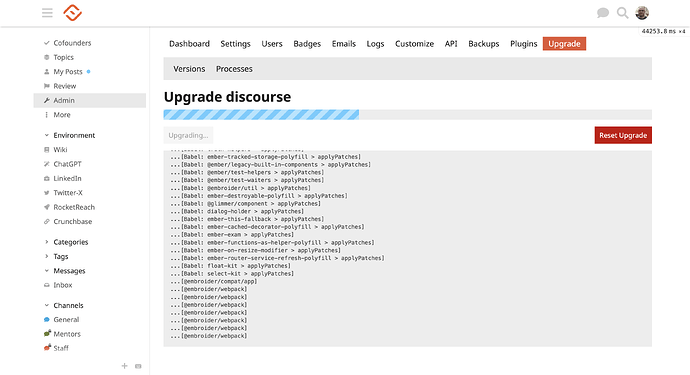
Task: Open the Dashboard admin tab
Action: tap(189, 44)
